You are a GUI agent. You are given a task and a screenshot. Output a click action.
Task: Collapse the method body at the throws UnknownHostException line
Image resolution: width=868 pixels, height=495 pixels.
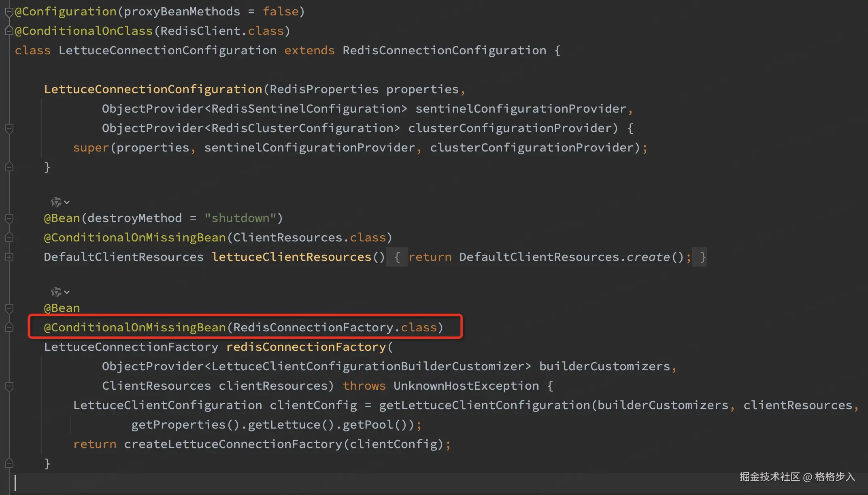(x=9, y=386)
